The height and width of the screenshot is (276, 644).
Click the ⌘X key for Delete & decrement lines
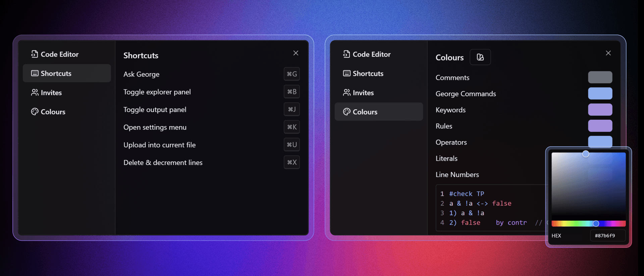(292, 162)
